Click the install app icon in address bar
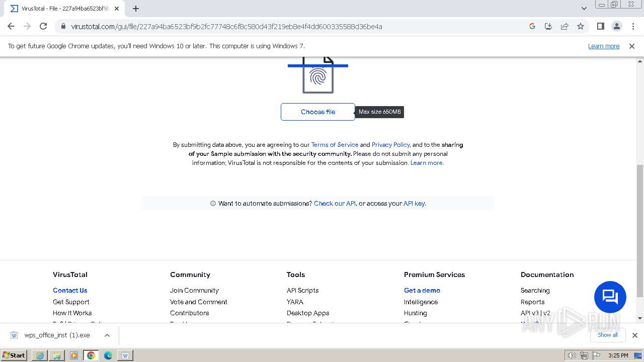Screen dimensions: 644x362 [x=548, y=26]
